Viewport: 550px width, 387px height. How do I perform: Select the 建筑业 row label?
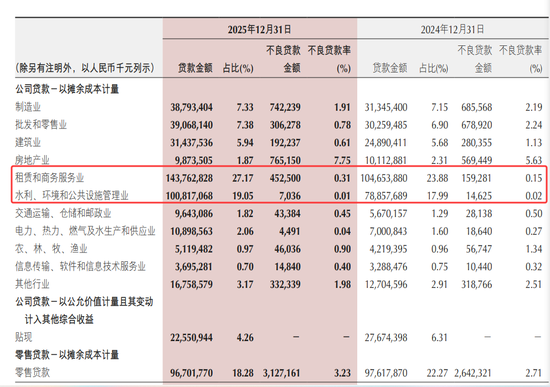click(28, 142)
